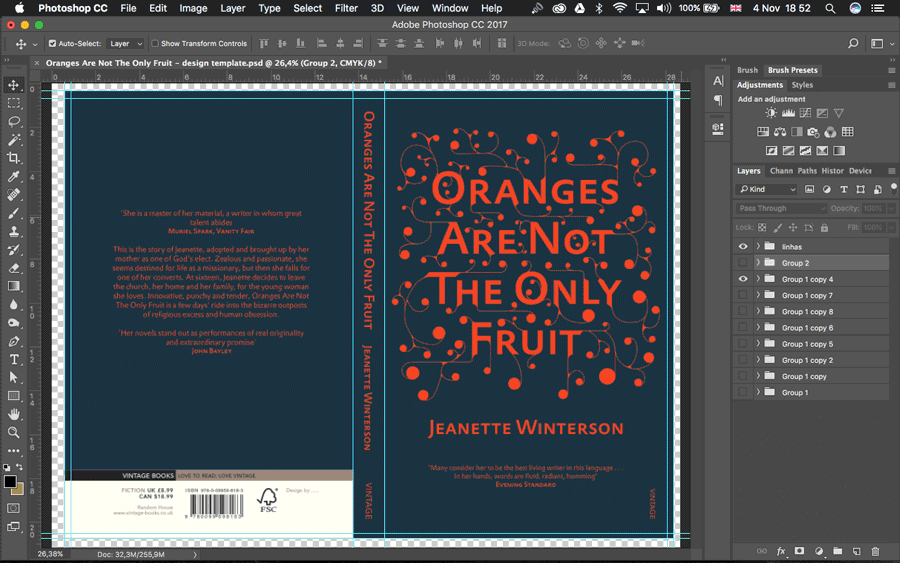The image size is (900, 563).
Task: Open the status bar info arrow
Action: tap(195, 554)
